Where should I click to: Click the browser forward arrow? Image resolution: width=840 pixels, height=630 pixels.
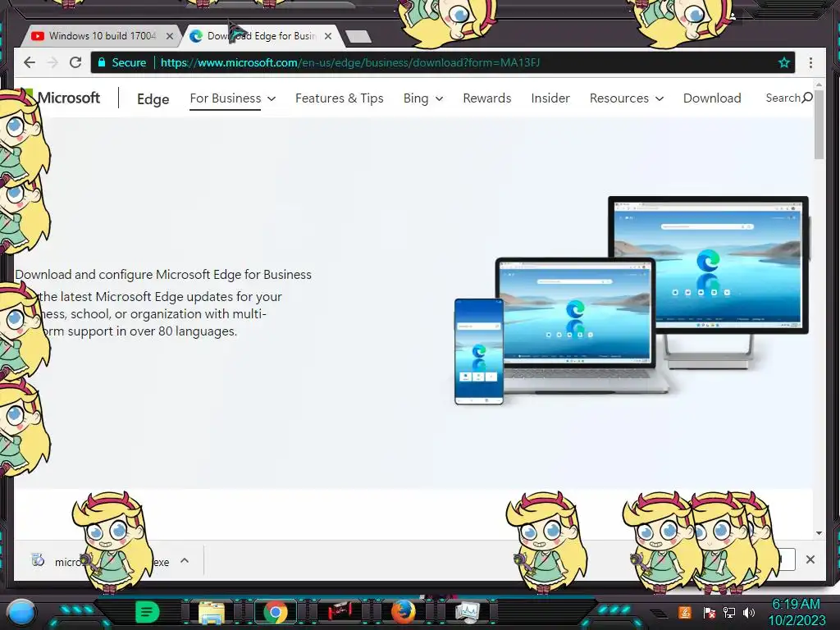click(x=52, y=62)
